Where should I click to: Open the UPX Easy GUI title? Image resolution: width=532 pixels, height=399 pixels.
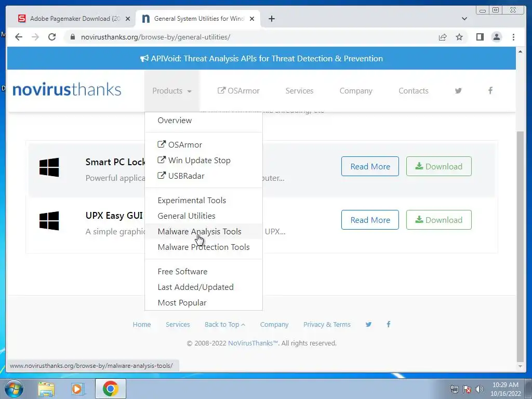pyautogui.click(x=114, y=216)
